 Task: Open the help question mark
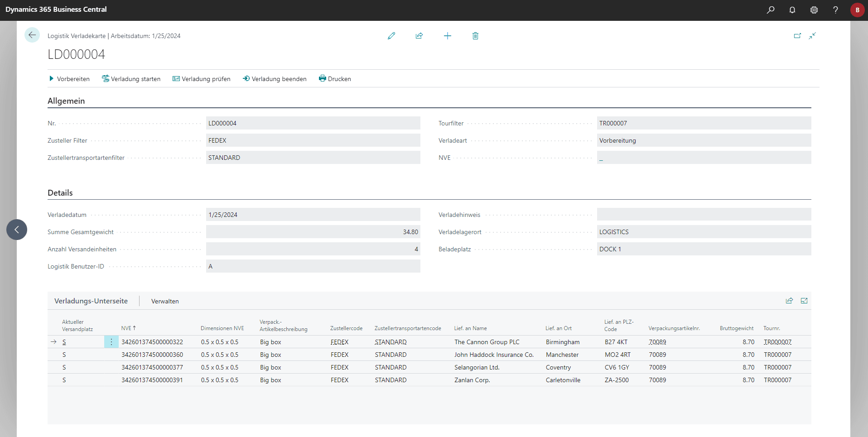(835, 10)
